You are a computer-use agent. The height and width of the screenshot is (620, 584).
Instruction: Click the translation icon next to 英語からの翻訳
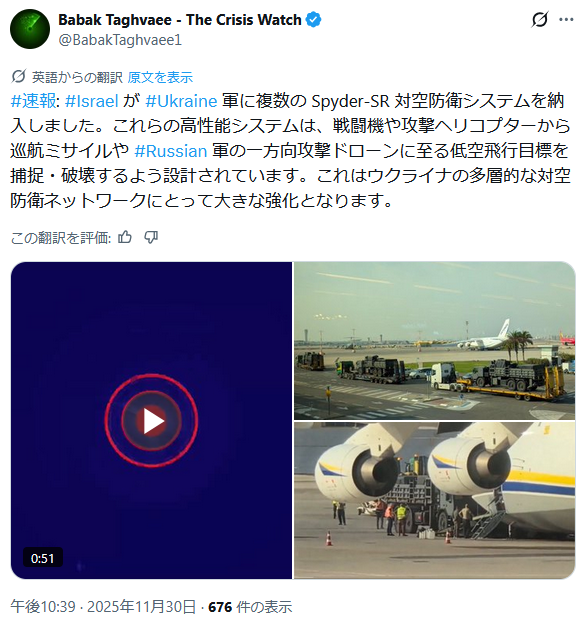pyautogui.click(x=19, y=77)
